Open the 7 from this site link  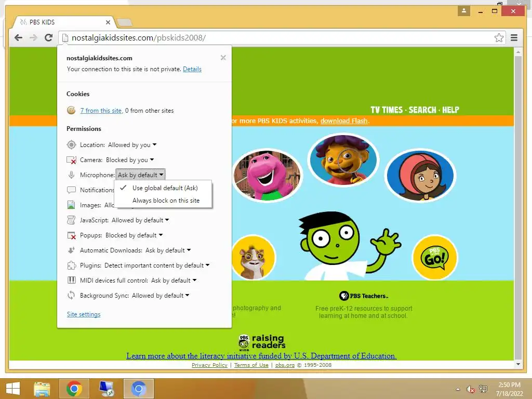coord(101,111)
